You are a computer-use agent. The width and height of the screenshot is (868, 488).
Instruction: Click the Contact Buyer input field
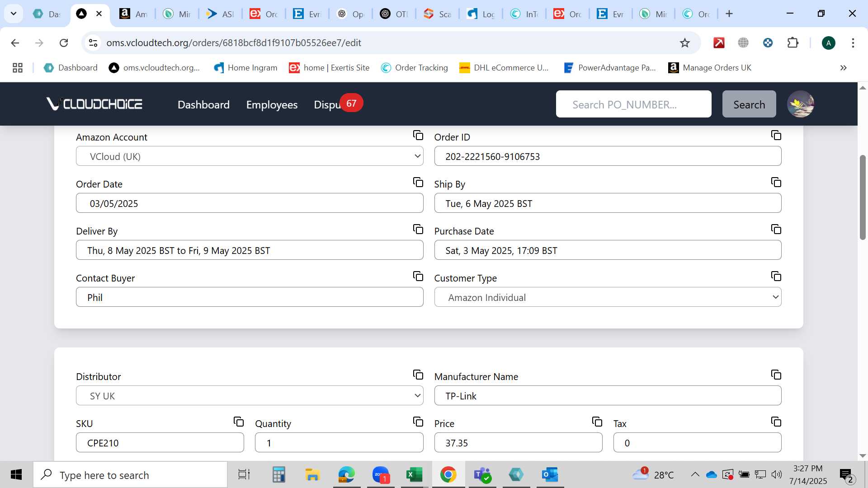pos(250,297)
